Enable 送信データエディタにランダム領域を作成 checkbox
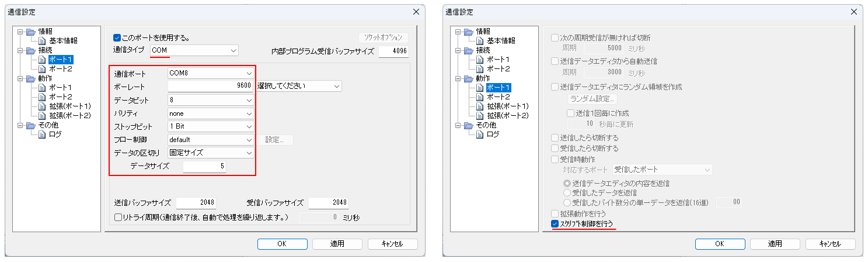Viewport: 868px width, 262px height. click(555, 87)
